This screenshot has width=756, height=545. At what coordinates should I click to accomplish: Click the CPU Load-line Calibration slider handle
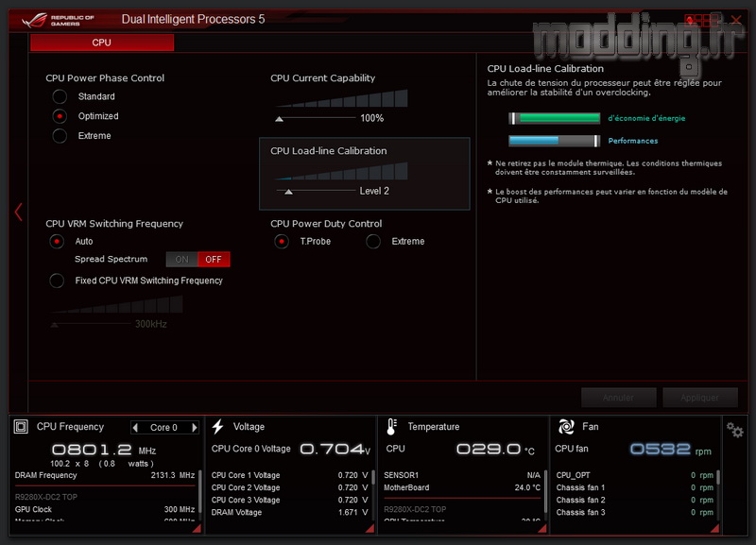pos(288,192)
